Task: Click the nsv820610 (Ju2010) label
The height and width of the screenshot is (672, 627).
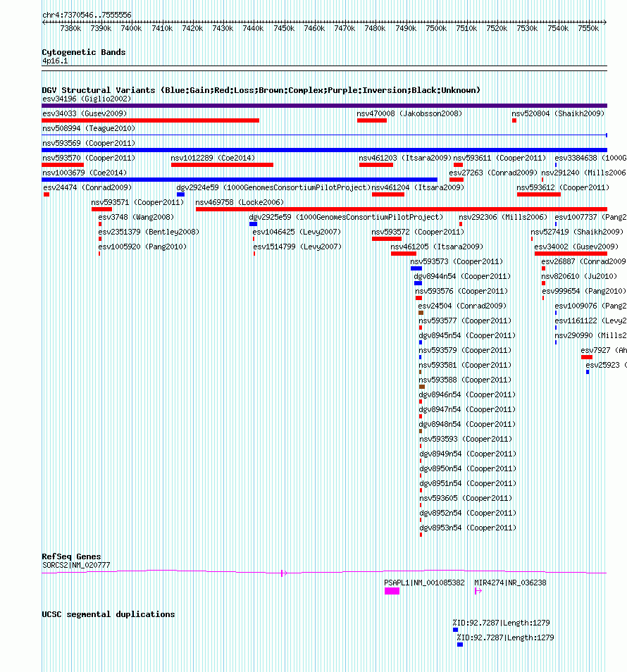Action: point(579,276)
